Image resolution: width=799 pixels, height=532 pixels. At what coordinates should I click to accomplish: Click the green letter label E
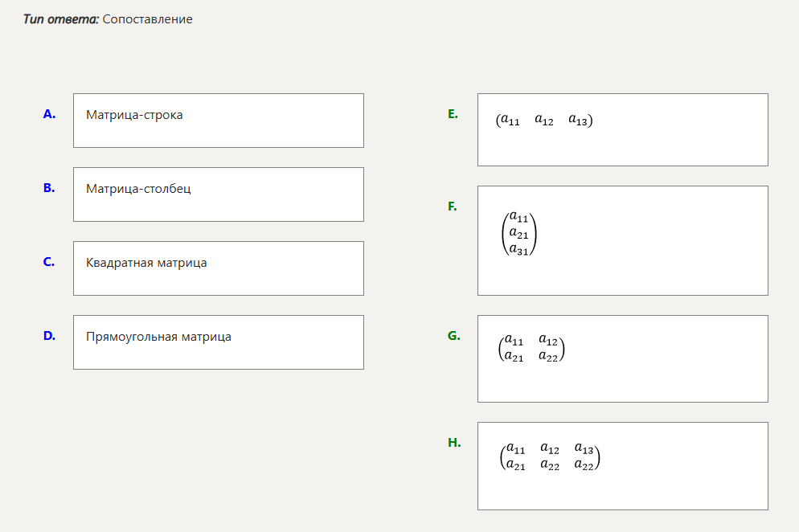tap(453, 114)
